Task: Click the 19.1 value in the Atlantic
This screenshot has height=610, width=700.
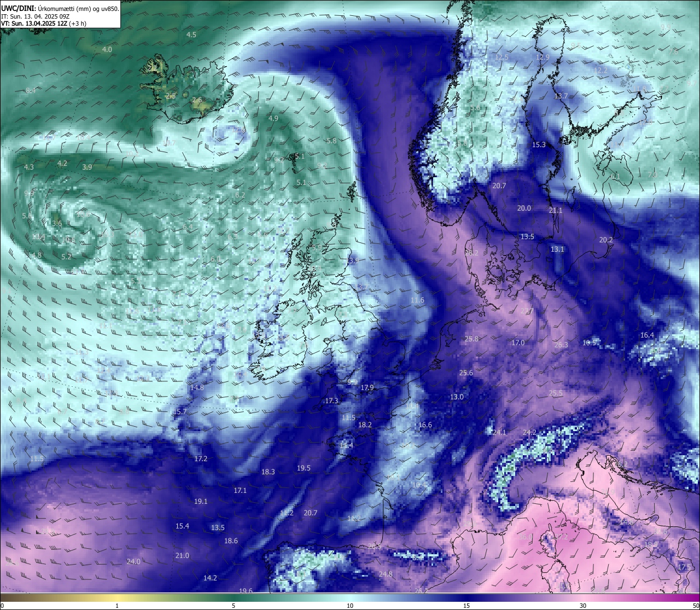Action: coord(201,501)
